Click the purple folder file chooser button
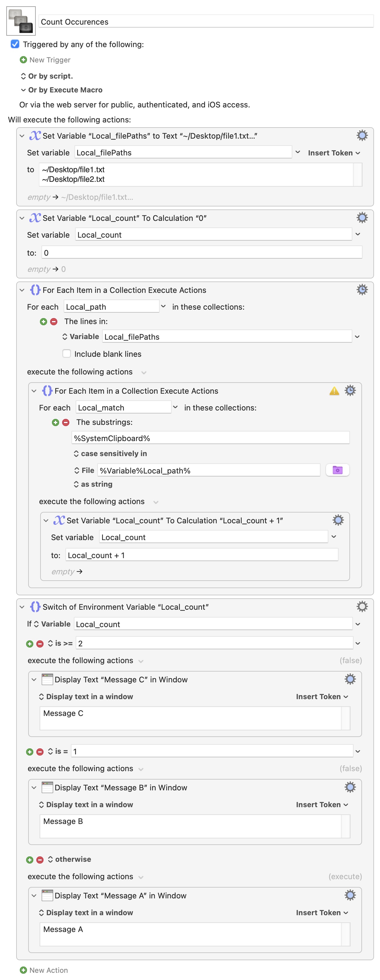Screen dimensions: 380x980 337,470
